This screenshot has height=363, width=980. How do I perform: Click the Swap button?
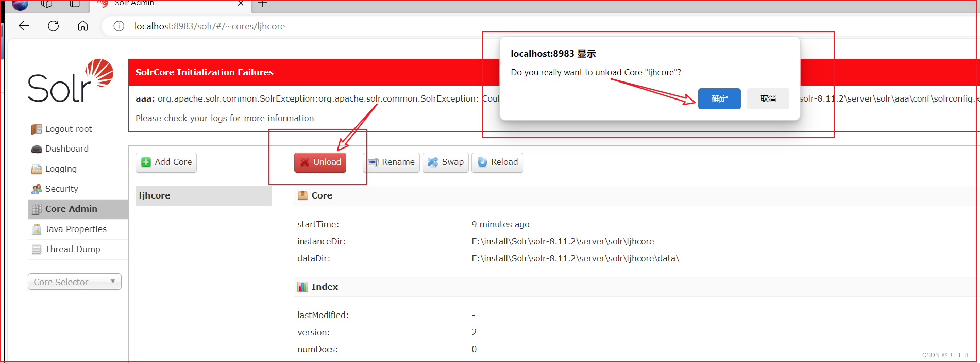(446, 162)
